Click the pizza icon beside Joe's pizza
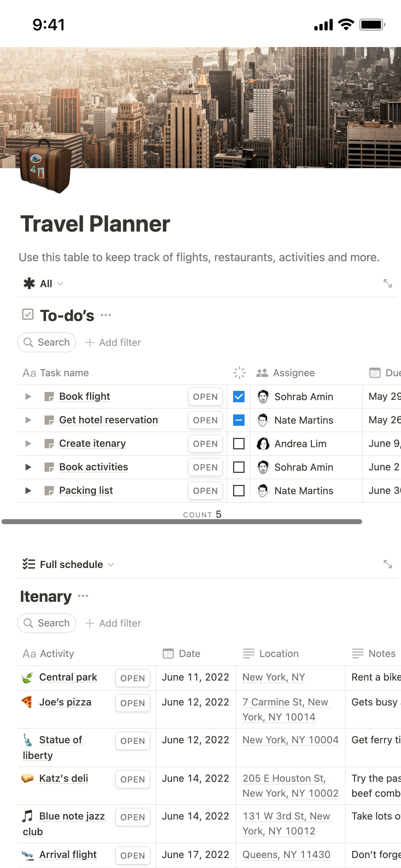Screen dimensions: 401x868 [27, 702]
